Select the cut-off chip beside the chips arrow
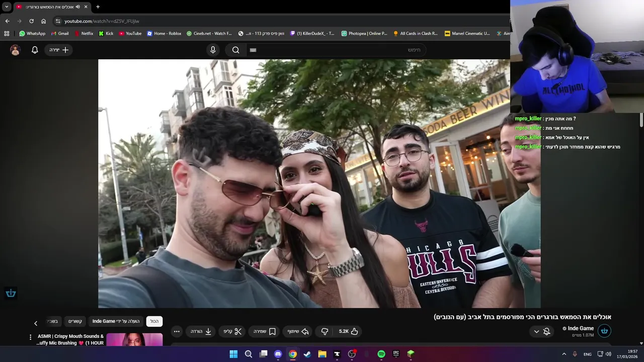The width and height of the screenshot is (644, 362). click(53, 321)
